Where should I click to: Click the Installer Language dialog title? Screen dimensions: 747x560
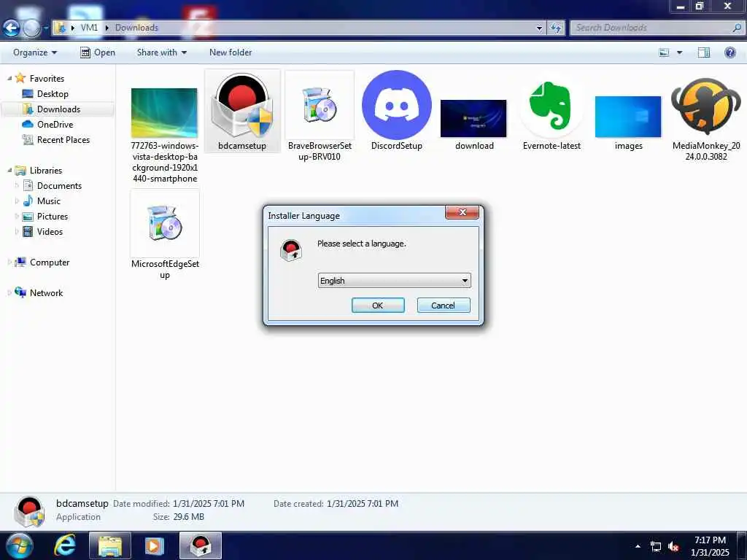(304, 216)
